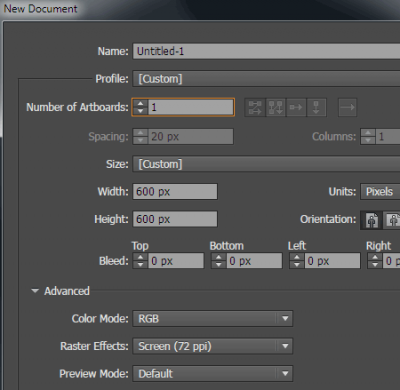Open the Color Mode dropdown set to RGB
The height and width of the screenshot is (390, 400).
tap(213, 319)
